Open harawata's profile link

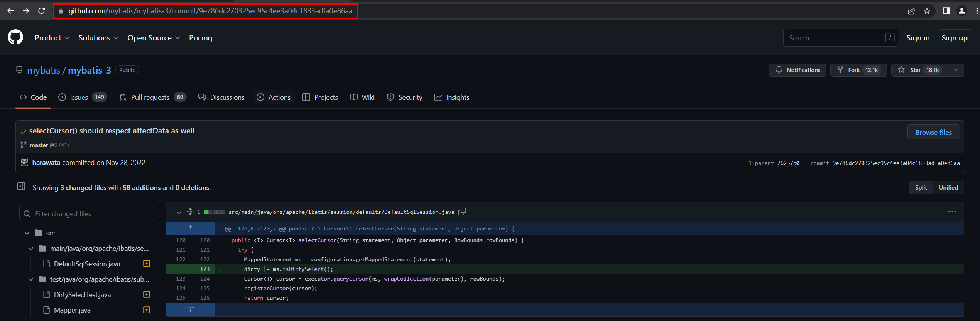click(x=46, y=163)
